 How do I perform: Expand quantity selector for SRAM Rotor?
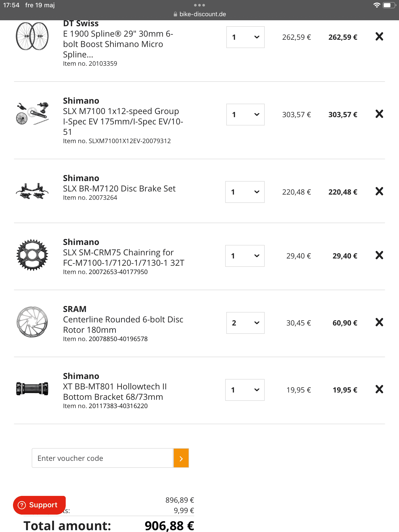(245, 323)
